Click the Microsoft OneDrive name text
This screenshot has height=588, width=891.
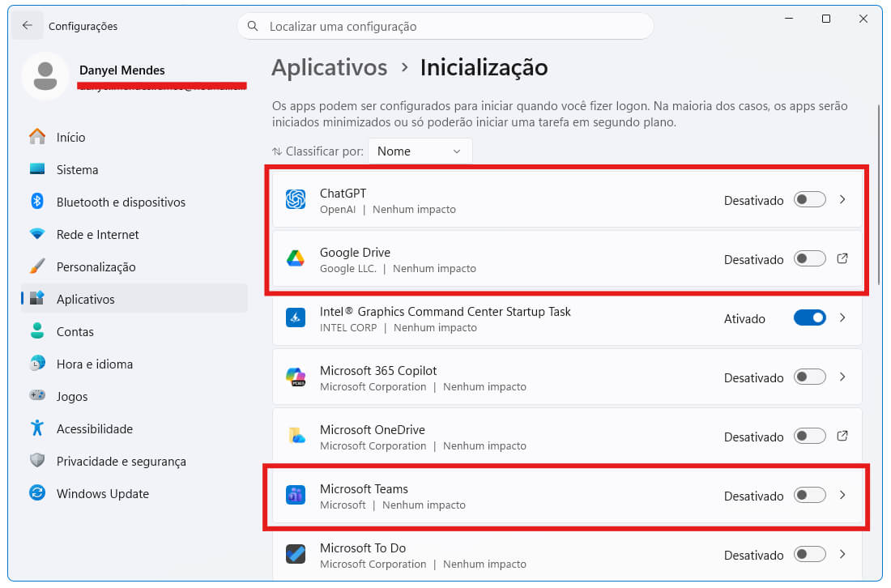(x=373, y=429)
